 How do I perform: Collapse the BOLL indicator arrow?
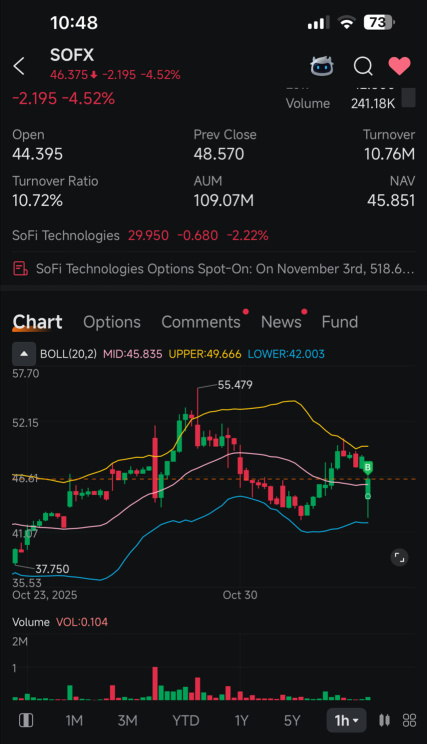24,353
